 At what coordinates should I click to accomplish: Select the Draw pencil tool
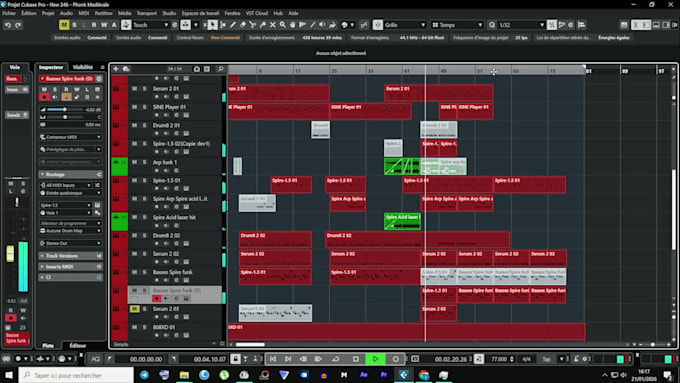click(x=233, y=25)
